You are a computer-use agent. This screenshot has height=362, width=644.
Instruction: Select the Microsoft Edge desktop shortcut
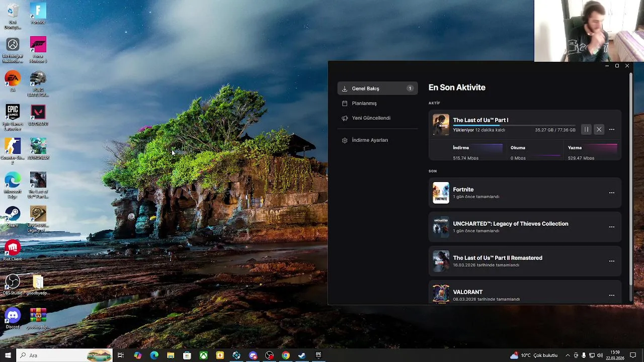(13, 185)
